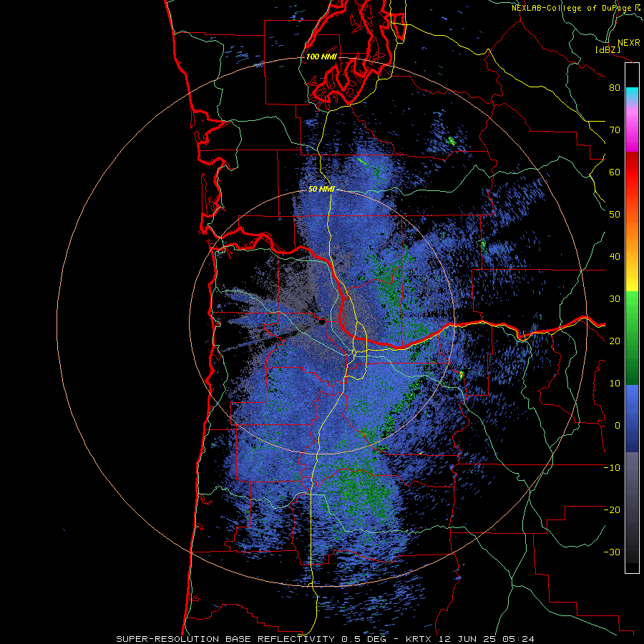644x644 pixels.
Task: Click the 30 value on dBZ scale
Action: [615, 299]
